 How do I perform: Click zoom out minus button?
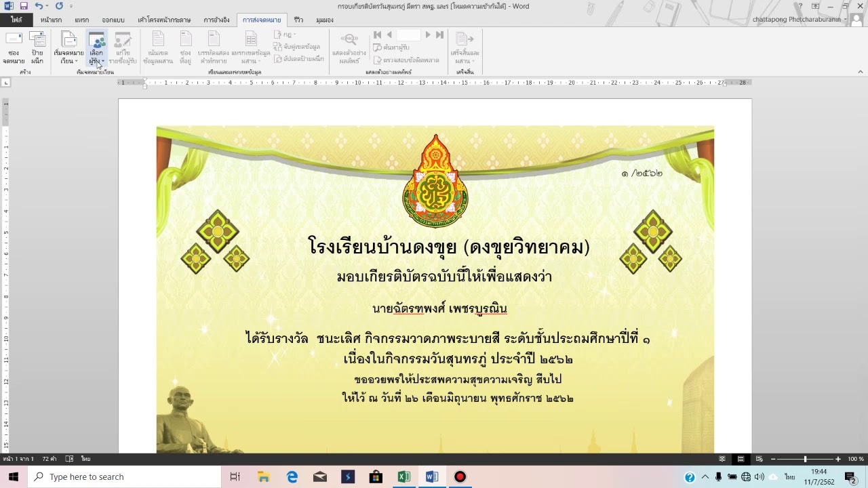click(774, 459)
